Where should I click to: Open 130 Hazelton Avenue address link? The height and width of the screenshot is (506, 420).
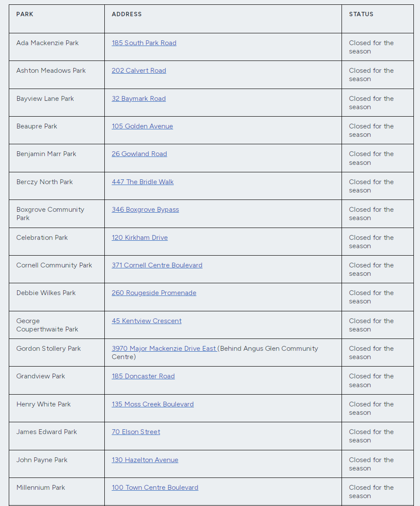(x=145, y=460)
